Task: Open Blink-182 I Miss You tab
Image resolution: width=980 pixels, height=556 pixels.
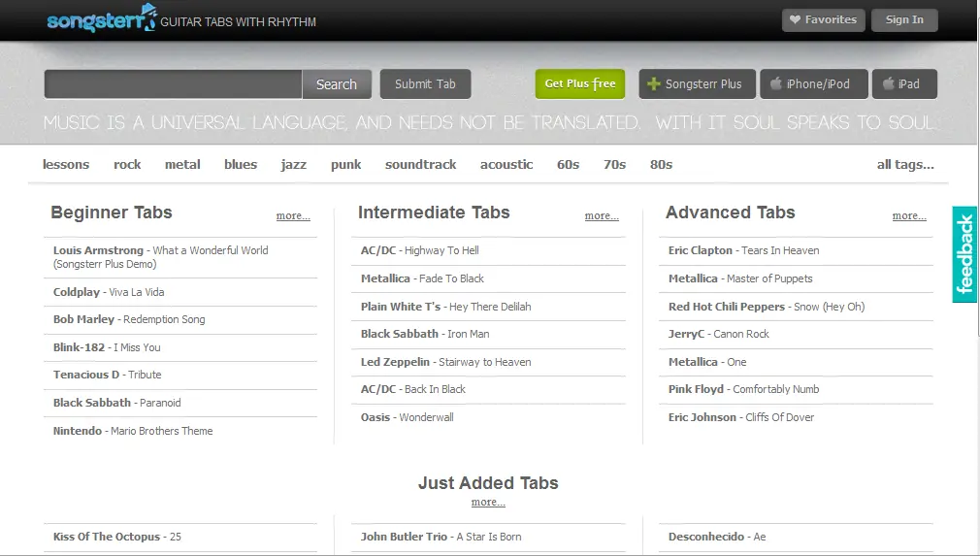Action: pyautogui.click(x=107, y=347)
